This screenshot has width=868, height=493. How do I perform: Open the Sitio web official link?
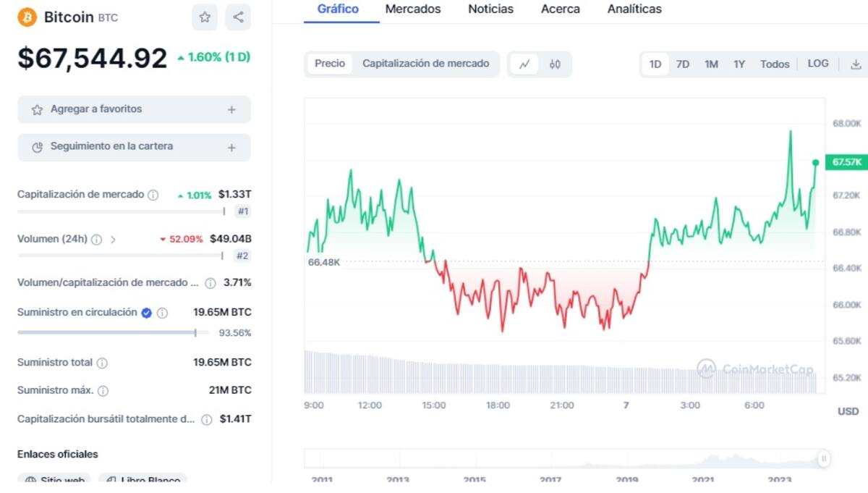[x=56, y=480]
